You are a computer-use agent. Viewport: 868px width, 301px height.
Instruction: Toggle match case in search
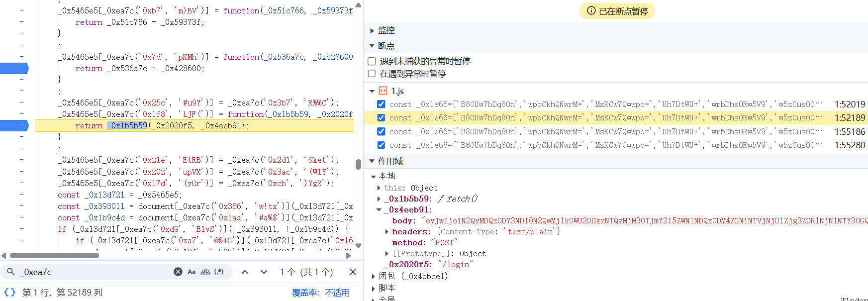pyautogui.click(x=192, y=272)
